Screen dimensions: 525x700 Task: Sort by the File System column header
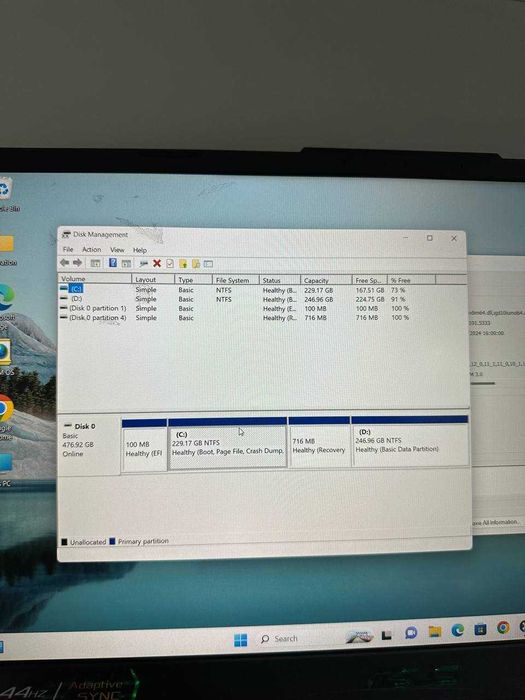coord(236,280)
